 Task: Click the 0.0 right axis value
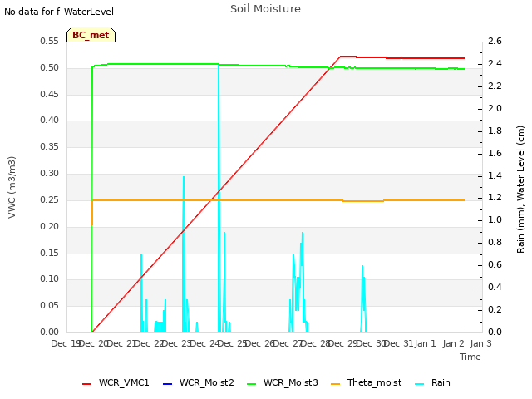coord(495,332)
